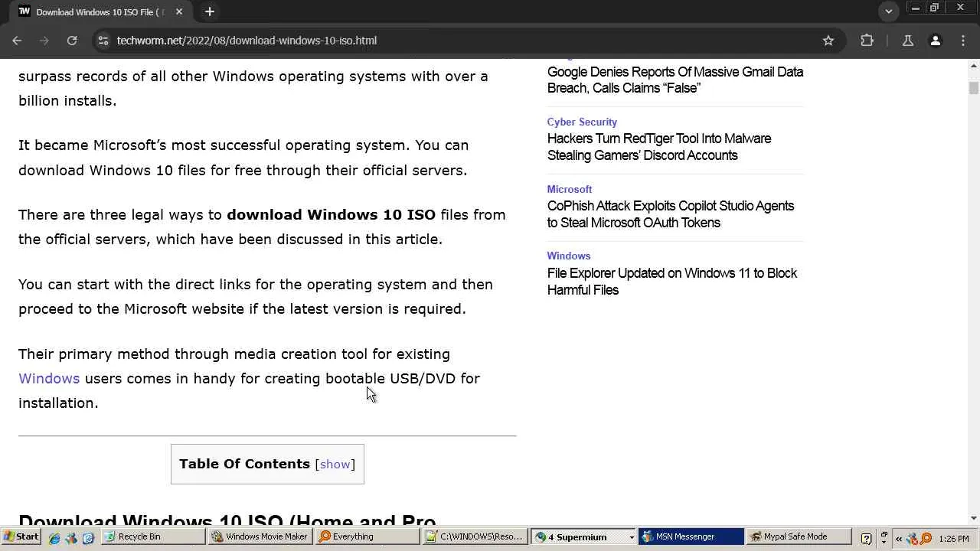Open the Cyber Security category link
The height and width of the screenshot is (551, 980).
582,122
